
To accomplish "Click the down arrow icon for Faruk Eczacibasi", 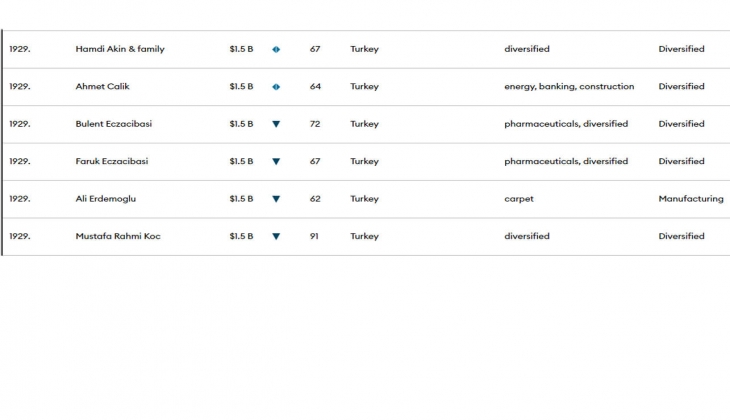I will click(276, 162).
